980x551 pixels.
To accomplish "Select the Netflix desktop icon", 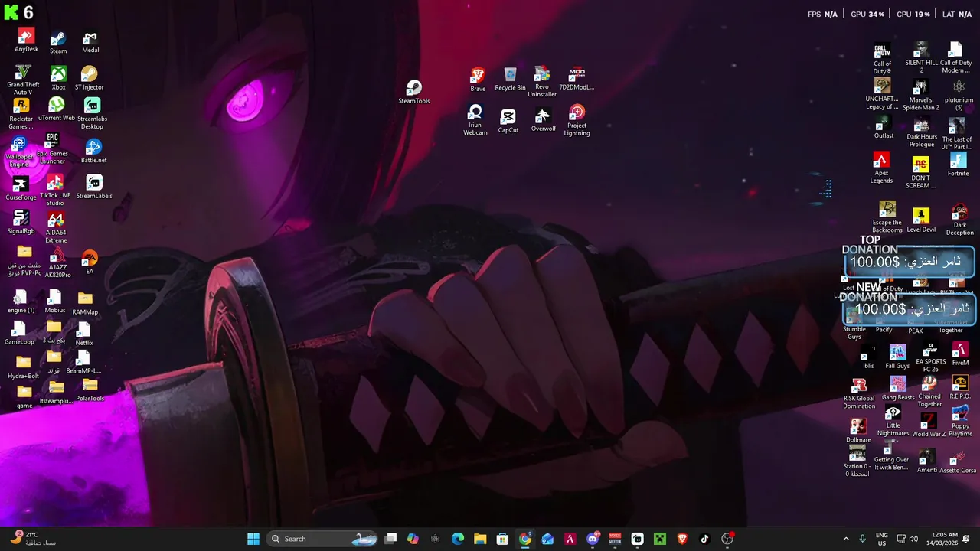I will (84, 334).
